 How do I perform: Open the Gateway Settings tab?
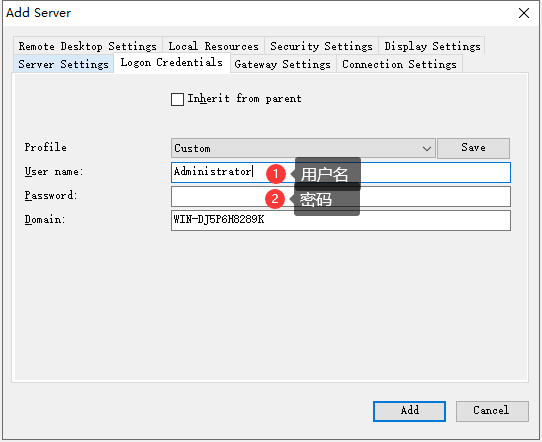282,64
